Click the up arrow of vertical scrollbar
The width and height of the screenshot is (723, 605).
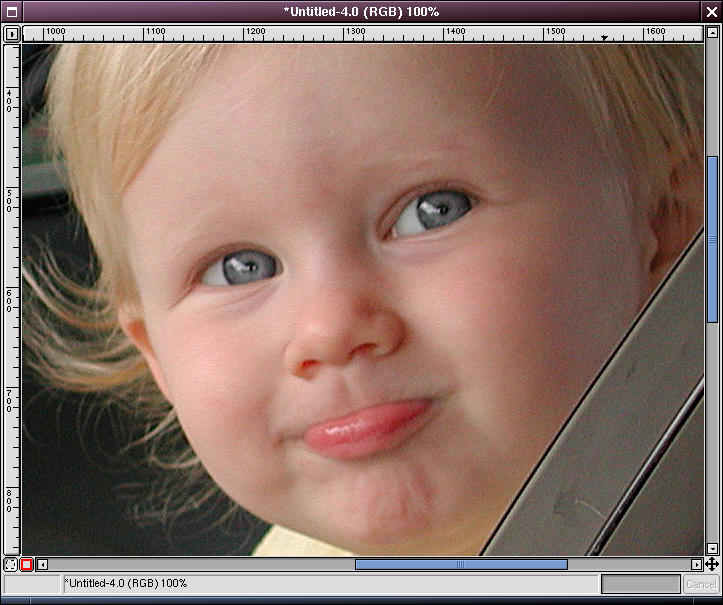[x=712, y=49]
